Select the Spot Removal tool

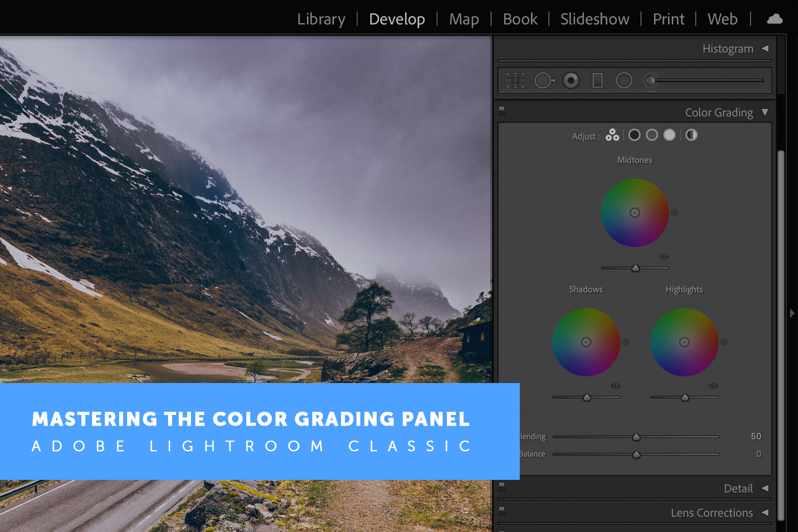544,81
